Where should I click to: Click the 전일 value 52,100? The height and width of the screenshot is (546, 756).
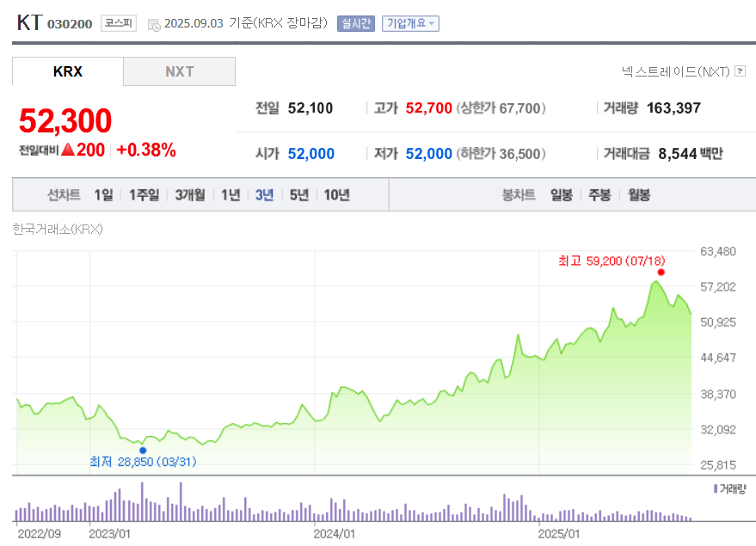tap(310, 108)
